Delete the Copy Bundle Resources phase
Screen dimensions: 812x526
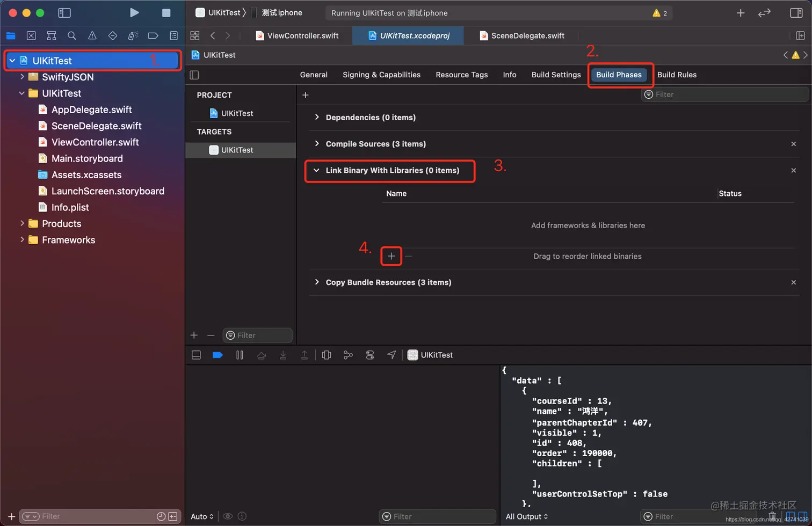(x=794, y=282)
